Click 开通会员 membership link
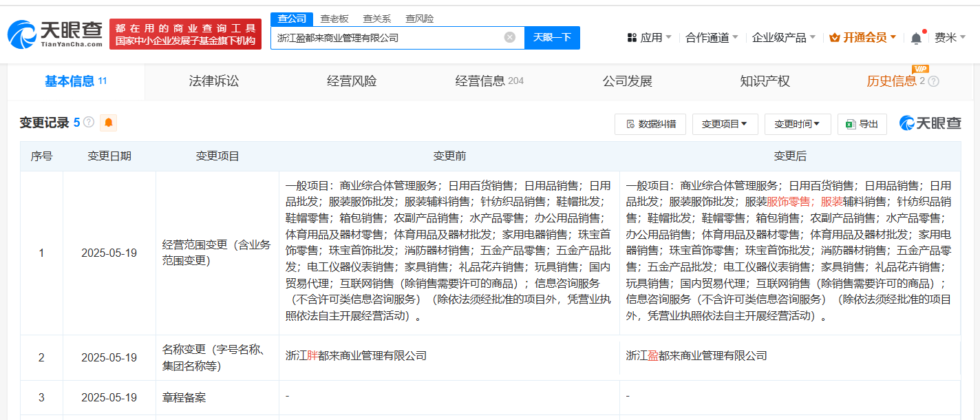 (x=863, y=38)
